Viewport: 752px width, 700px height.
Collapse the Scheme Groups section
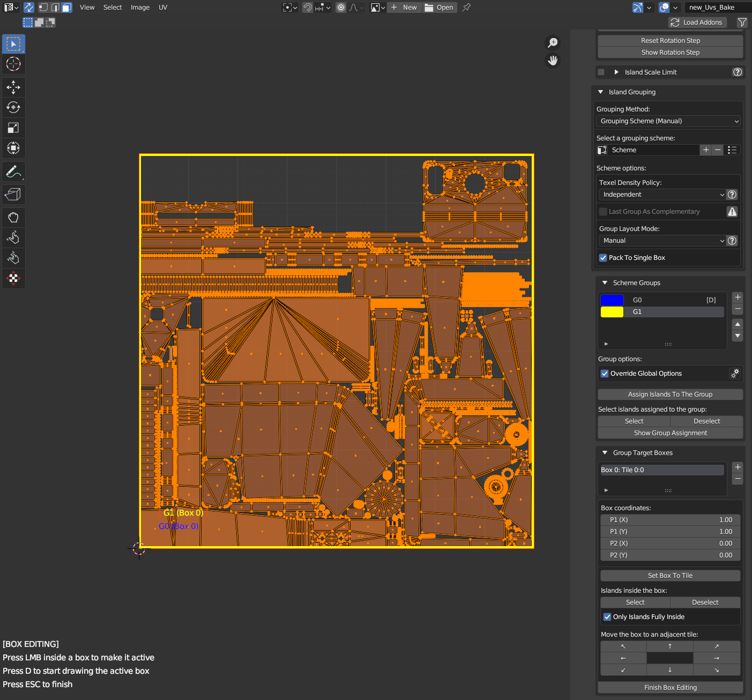(x=605, y=283)
